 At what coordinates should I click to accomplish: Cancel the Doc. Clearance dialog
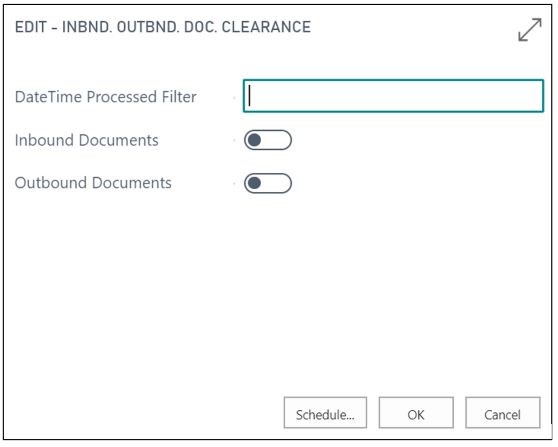502,412
